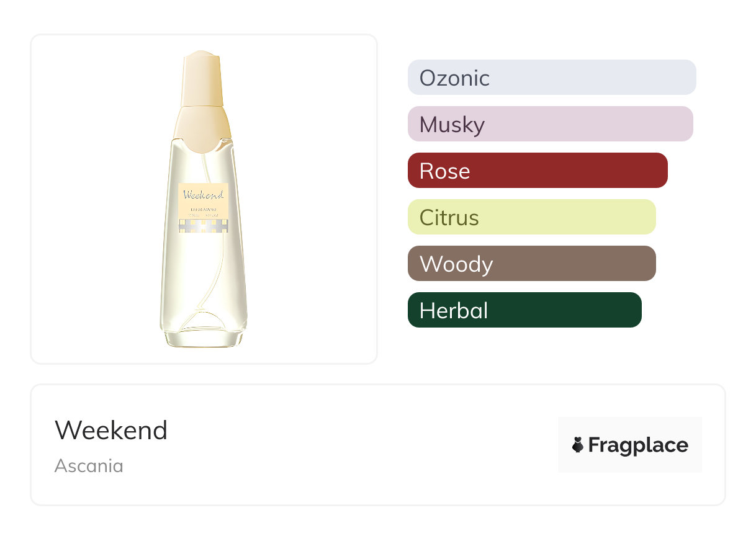The height and width of the screenshot is (536, 756).
Task: Select the Musky accord bar
Action: (x=550, y=124)
